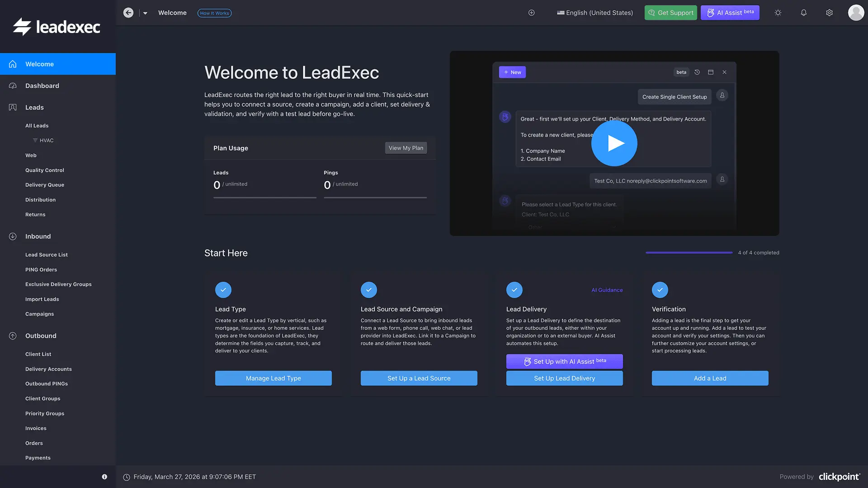Open Import Leads
The image size is (868, 488).
point(42,299)
